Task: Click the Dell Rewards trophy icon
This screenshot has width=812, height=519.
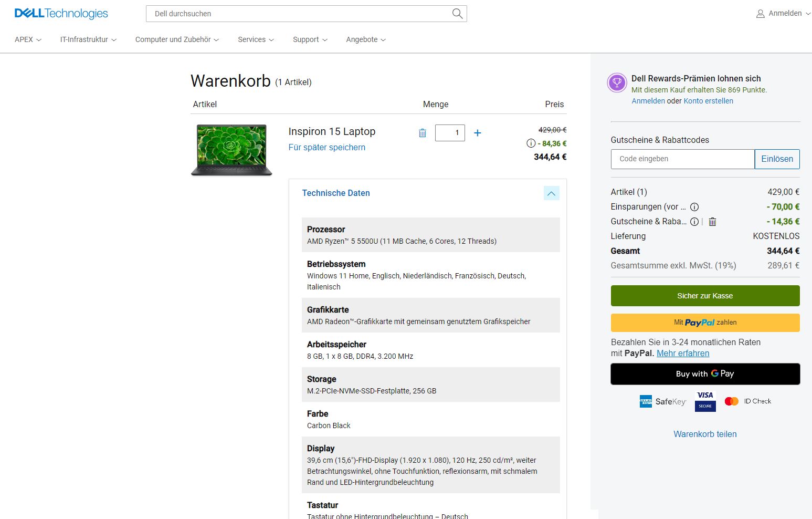Action: tap(617, 82)
